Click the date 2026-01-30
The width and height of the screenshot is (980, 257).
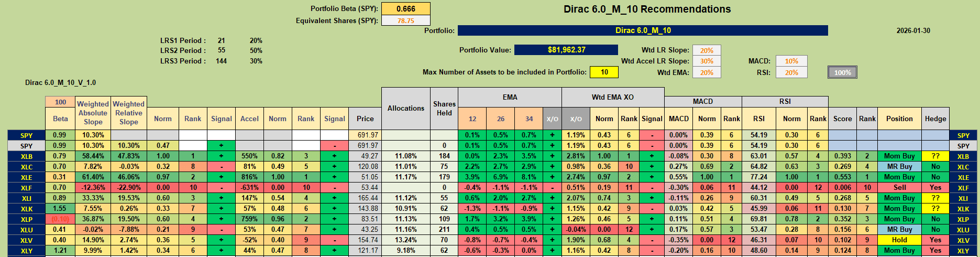pyautogui.click(x=913, y=30)
